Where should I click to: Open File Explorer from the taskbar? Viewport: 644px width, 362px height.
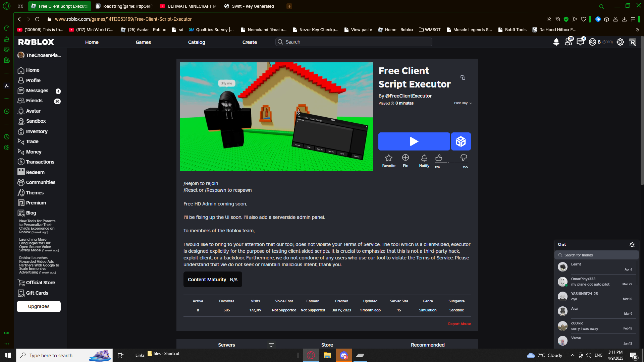(327, 355)
